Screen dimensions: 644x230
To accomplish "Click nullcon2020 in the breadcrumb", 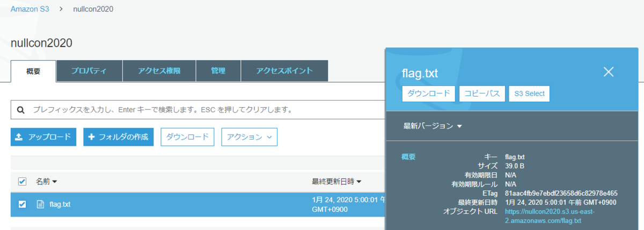I will [x=93, y=9].
